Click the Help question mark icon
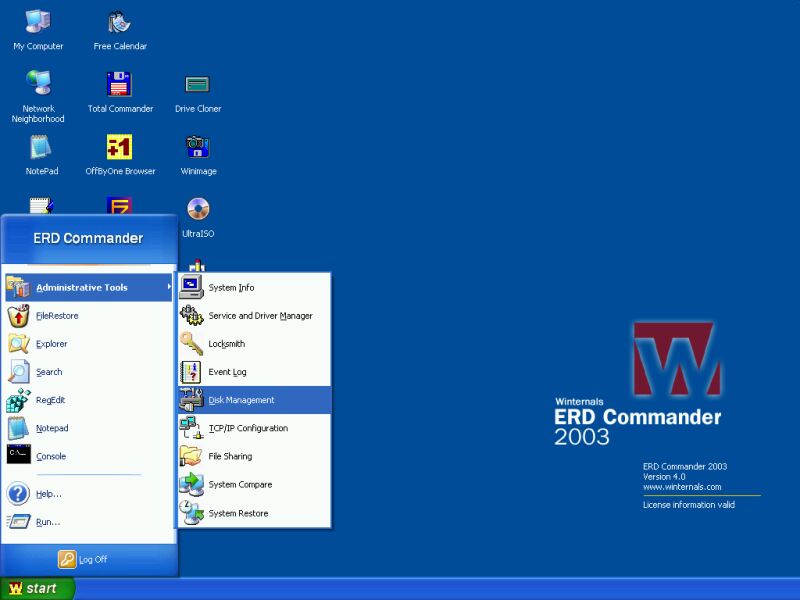 (x=18, y=494)
